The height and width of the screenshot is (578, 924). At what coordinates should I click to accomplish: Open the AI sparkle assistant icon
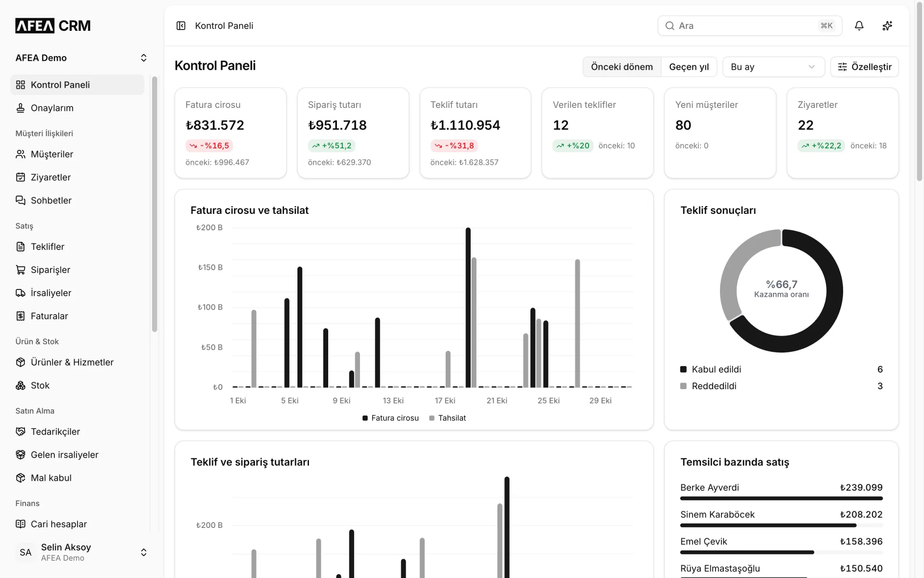(887, 26)
